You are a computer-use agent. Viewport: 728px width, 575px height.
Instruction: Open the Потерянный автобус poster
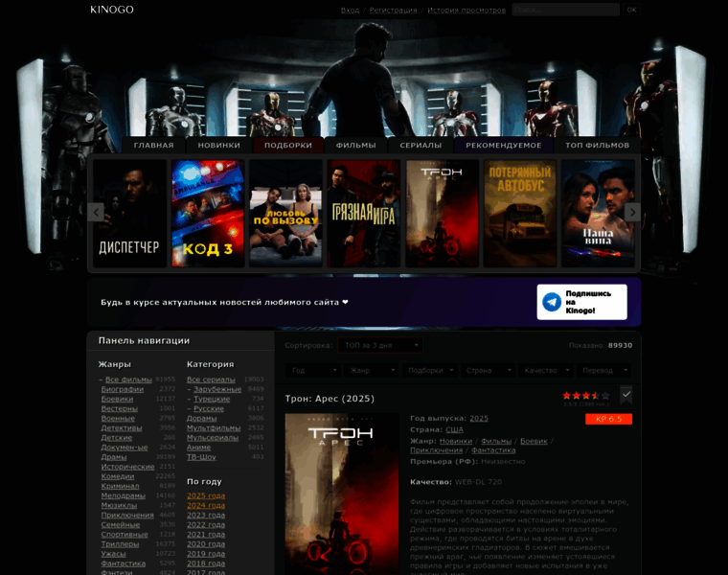click(520, 213)
